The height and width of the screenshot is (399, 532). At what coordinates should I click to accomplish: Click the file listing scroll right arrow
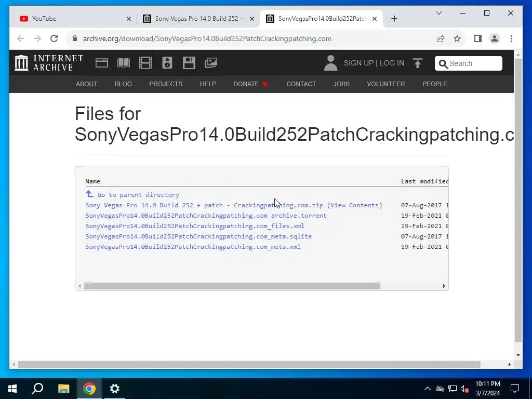(x=444, y=286)
